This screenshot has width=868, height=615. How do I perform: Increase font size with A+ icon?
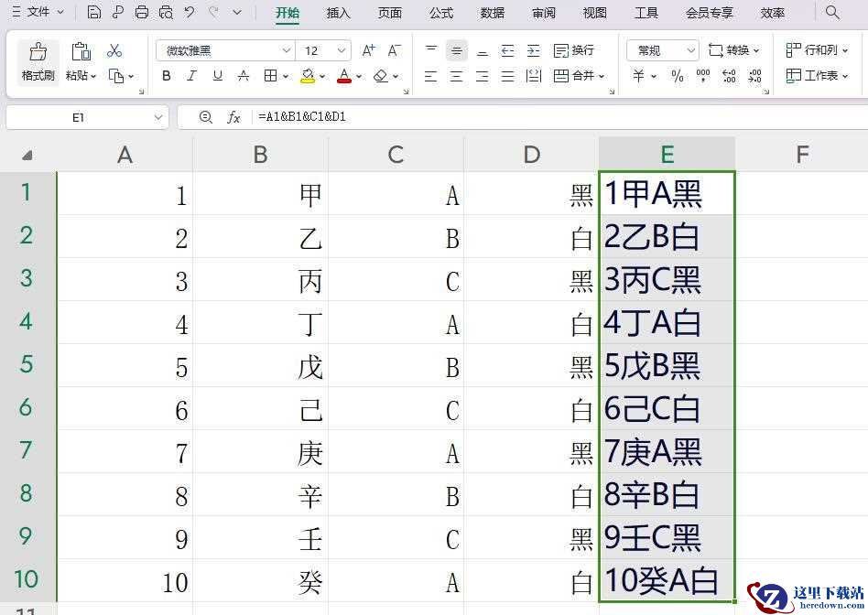pos(369,51)
